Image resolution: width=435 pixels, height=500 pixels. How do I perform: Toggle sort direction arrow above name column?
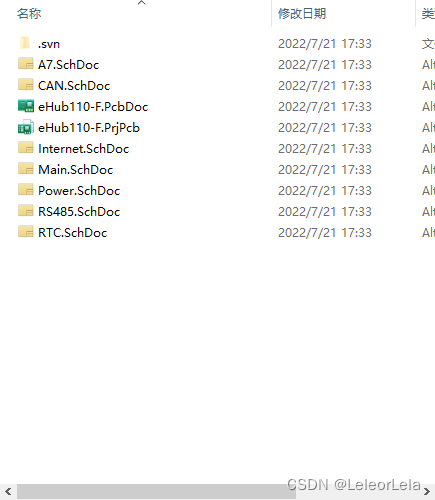pos(142,3)
